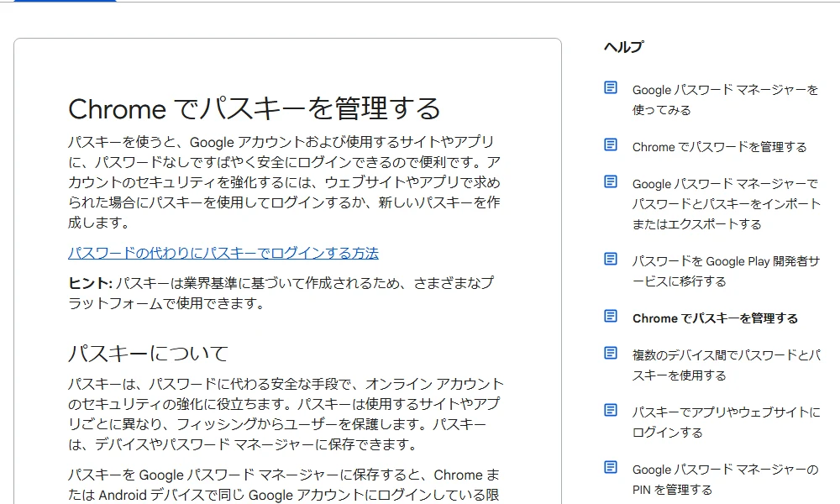Open '複数のデバイス間でパスワードとパスキーを使用する' article
This screenshot has width=840, height=504.
tap(727, 365)
